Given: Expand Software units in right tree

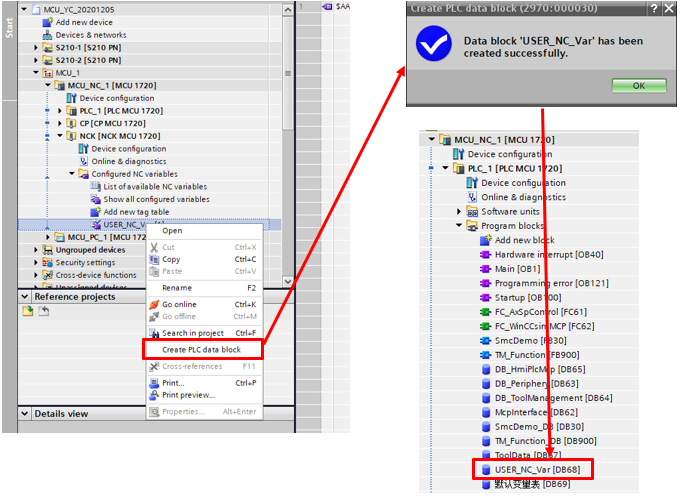Looking at the screenshot, I should click(459, 212).
